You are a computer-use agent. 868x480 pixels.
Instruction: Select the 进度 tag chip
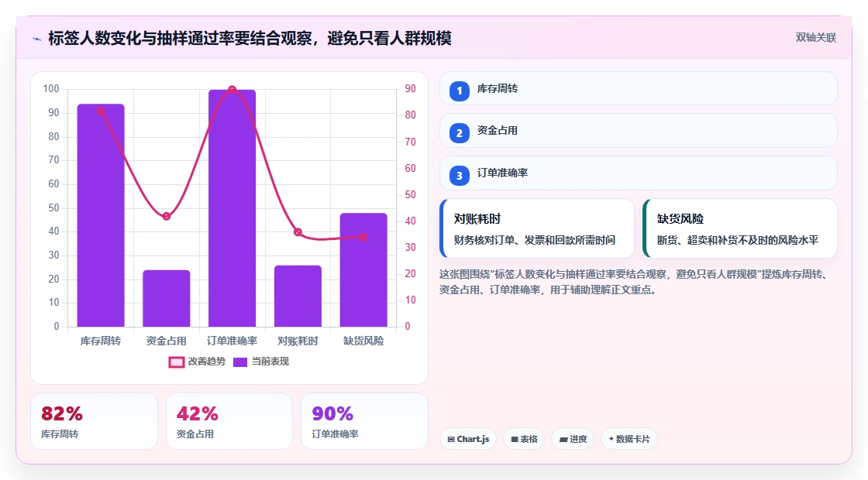tap(573, 439)
